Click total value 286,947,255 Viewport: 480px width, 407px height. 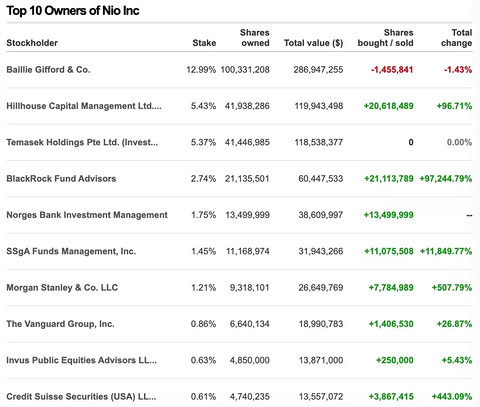(318, 70)
